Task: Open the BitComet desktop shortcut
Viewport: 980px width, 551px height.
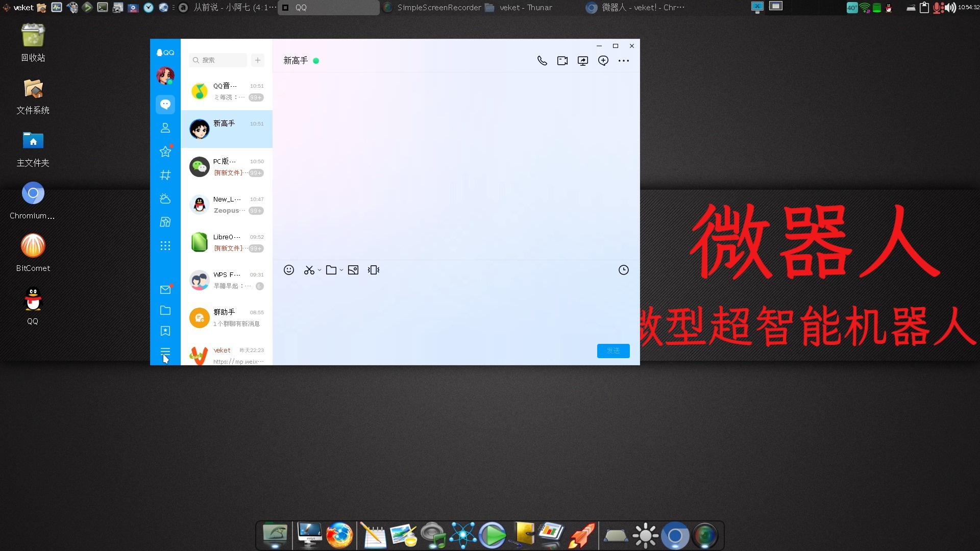Action: point(33,253)
